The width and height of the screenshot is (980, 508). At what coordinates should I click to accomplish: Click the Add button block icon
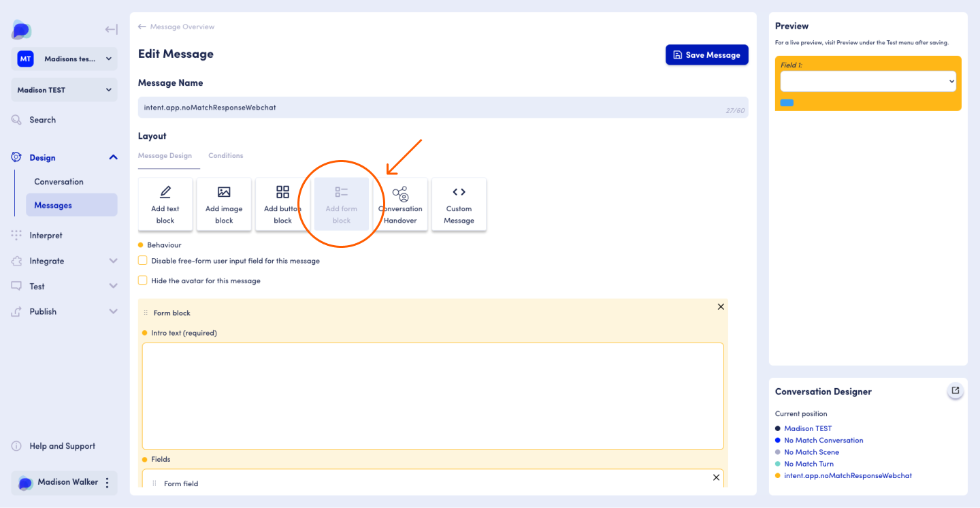click(282, 193)
